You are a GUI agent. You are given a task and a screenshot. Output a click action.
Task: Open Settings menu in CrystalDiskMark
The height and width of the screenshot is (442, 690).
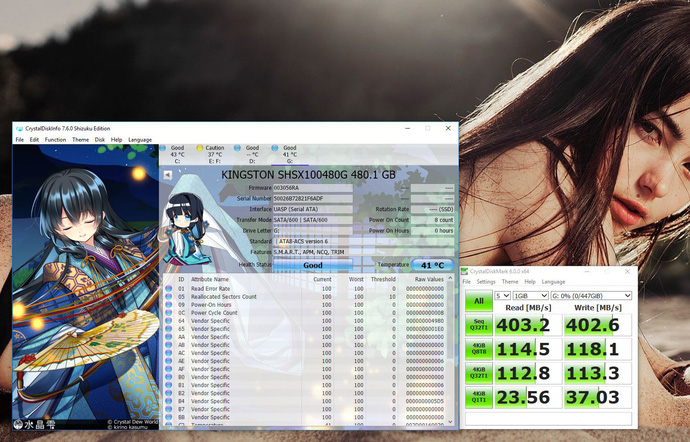pos(486,282)
